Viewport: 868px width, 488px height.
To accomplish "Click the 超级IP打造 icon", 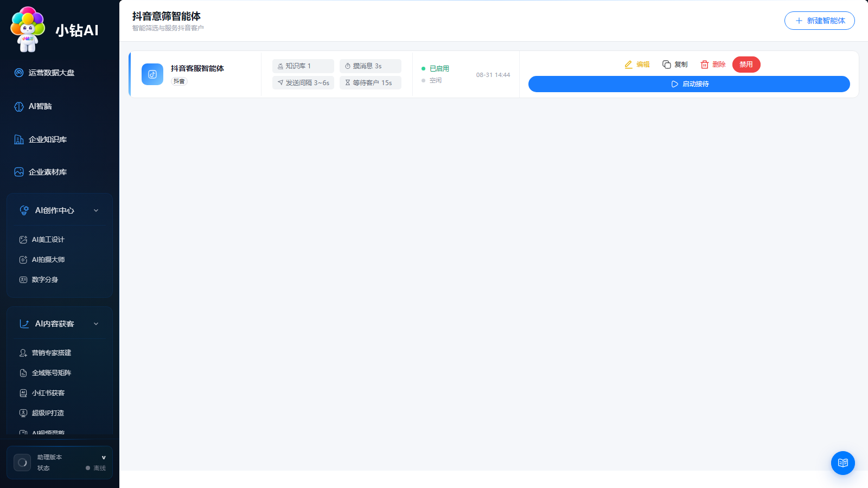I will click(x=23, y=413).
